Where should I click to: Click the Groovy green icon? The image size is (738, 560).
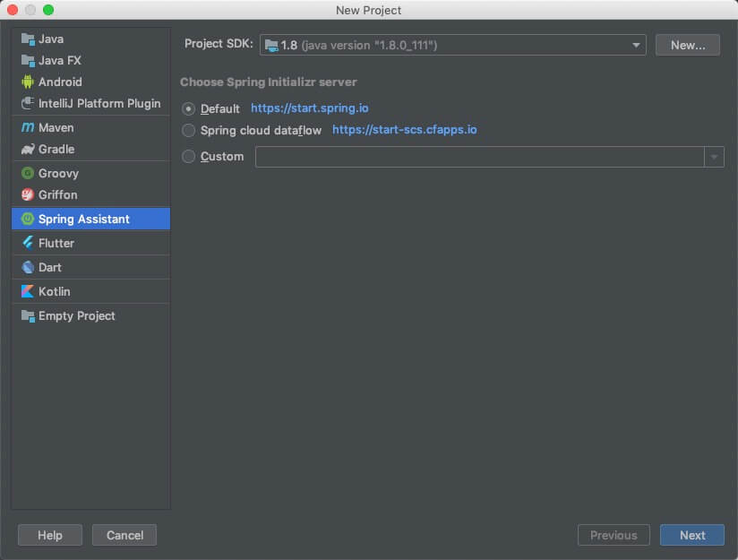point(28,173)
